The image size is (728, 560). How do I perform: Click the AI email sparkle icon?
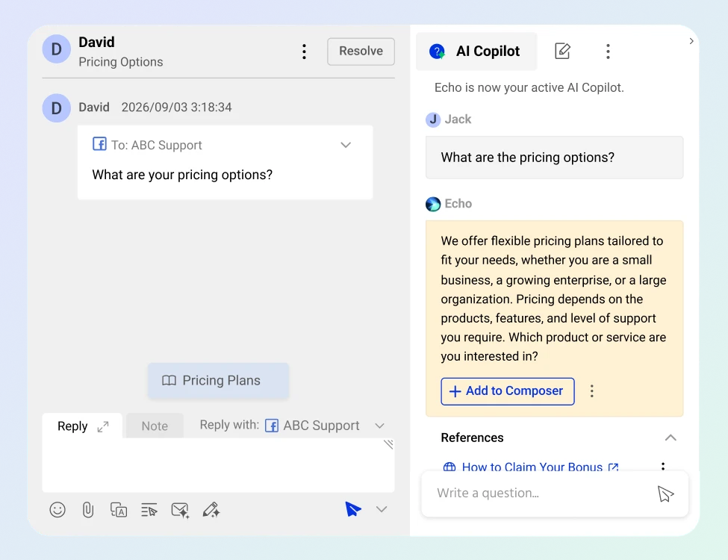[x=180, y=510]
